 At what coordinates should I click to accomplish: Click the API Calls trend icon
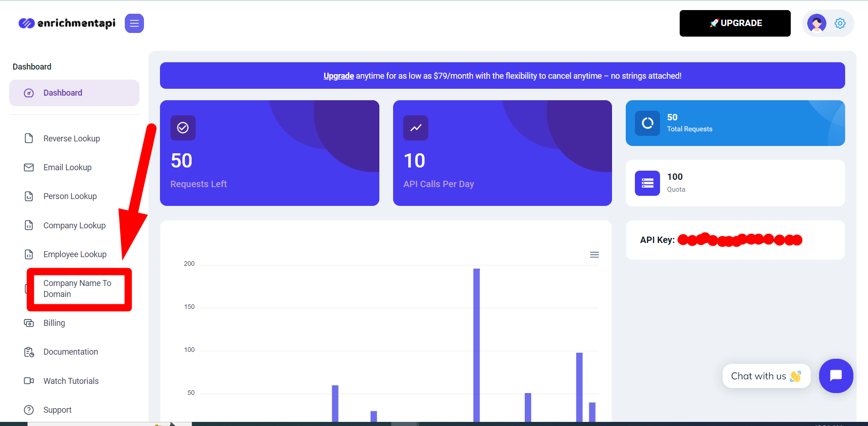click(415, 128)
